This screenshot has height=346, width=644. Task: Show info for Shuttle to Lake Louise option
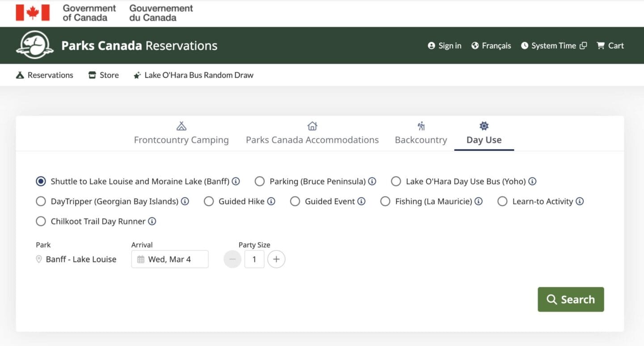[x=236, y=181]
